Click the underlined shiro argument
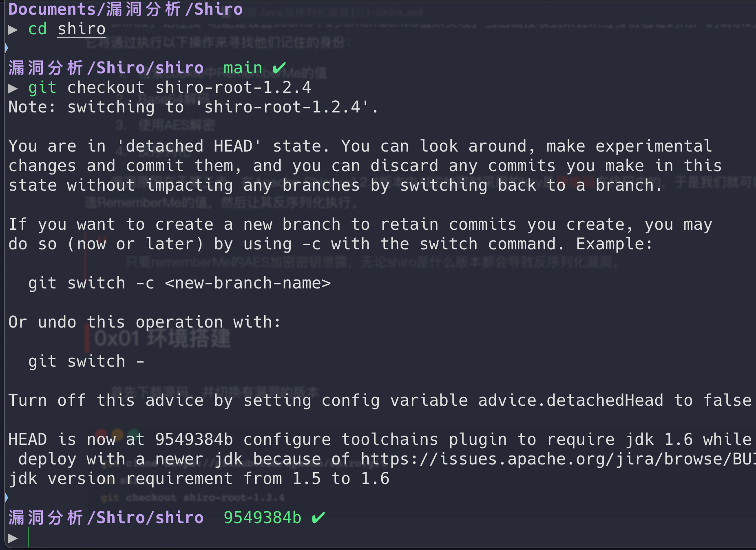The height and width of the screenshot is (550, 756). pos(82,29)
